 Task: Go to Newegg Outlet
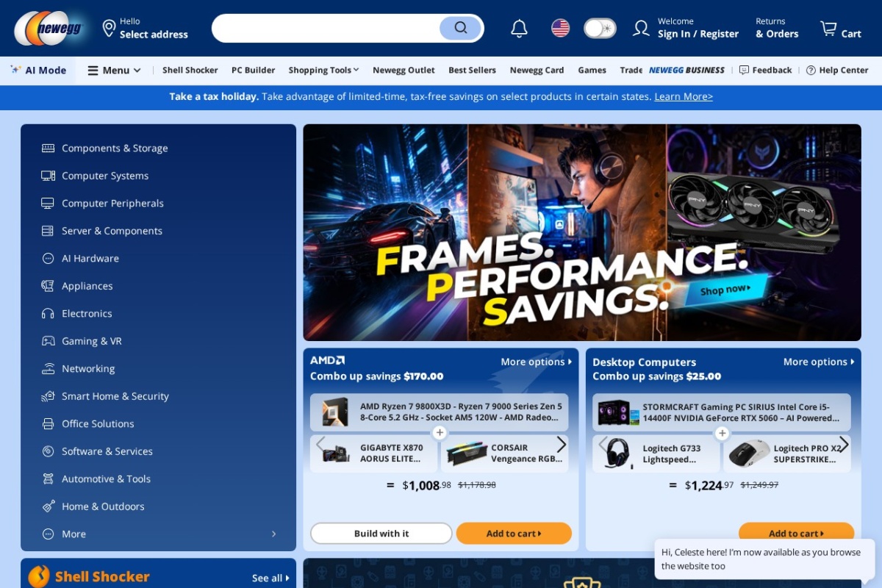tap(404, 71)
